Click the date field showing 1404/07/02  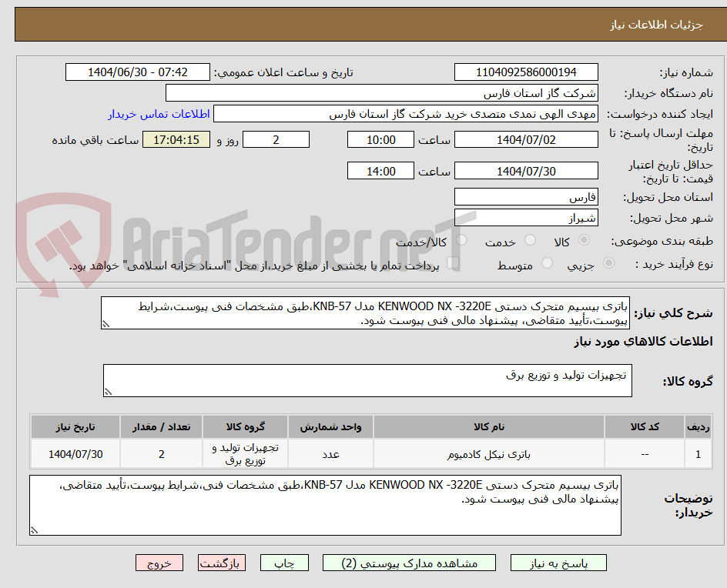(x=526, y=139)
